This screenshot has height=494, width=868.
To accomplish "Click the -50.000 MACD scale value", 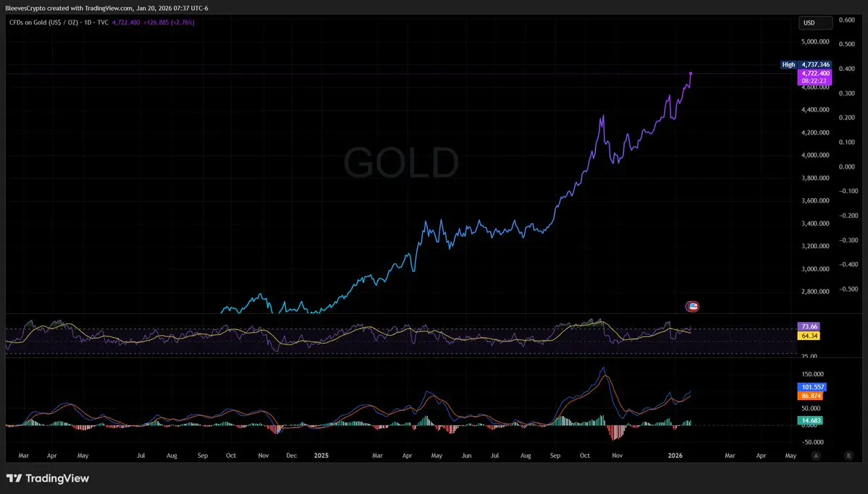I will click(x=813, y=442).
